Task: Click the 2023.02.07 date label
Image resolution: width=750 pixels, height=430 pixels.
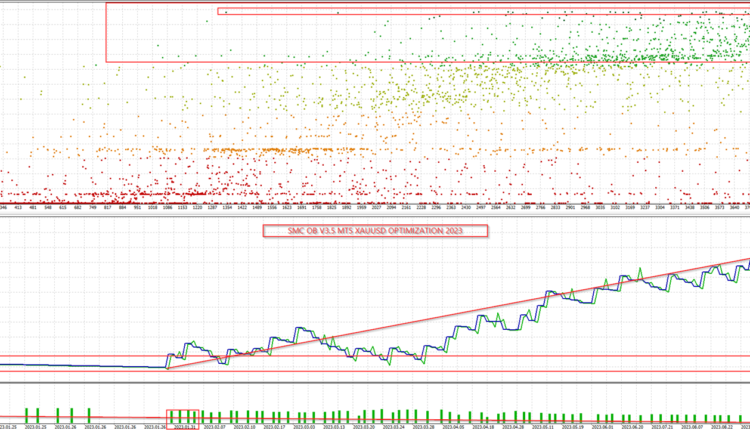Action: [x=218, y=425]
